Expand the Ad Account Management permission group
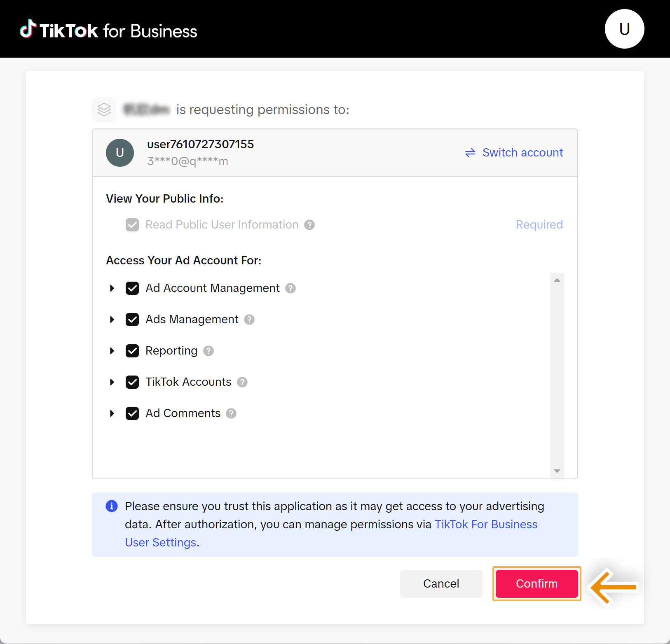Screen dimensions: 670x644 coord(112,288)
